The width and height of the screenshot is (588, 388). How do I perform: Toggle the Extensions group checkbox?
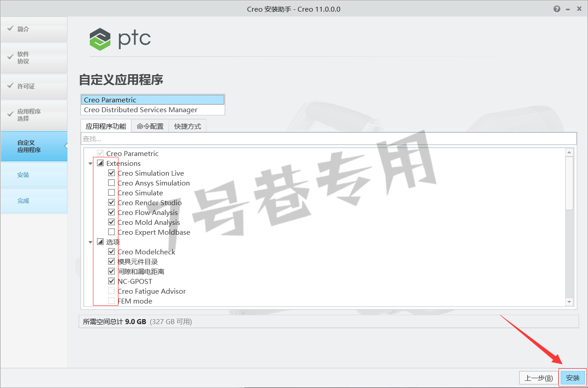(x=100, y=163)
